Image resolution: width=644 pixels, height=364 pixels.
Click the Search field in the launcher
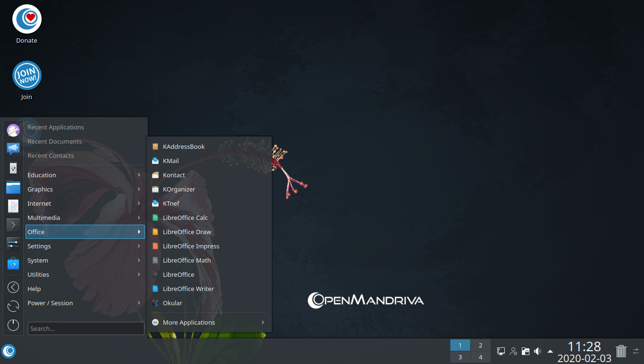click(86, 328)
